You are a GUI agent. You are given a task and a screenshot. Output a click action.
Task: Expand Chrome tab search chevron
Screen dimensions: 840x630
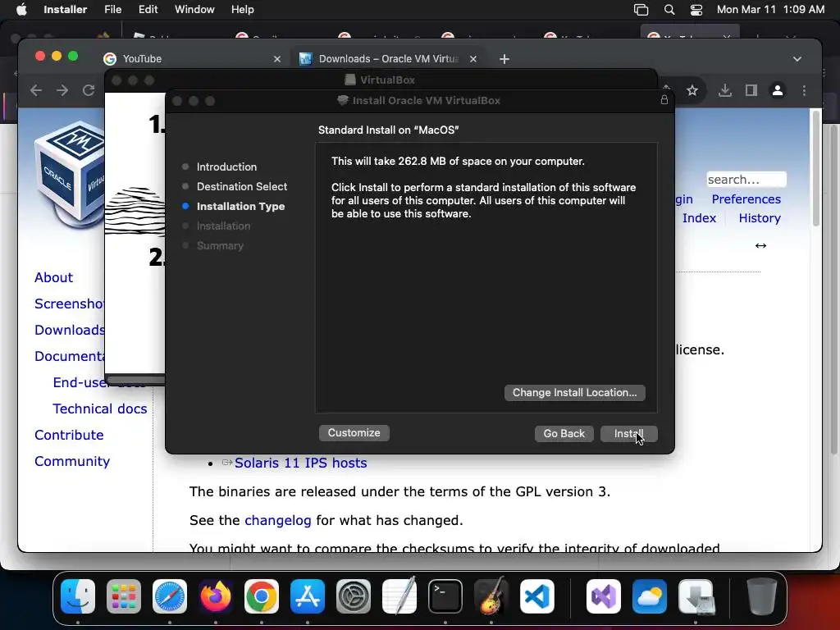click(x=797, y=59)
